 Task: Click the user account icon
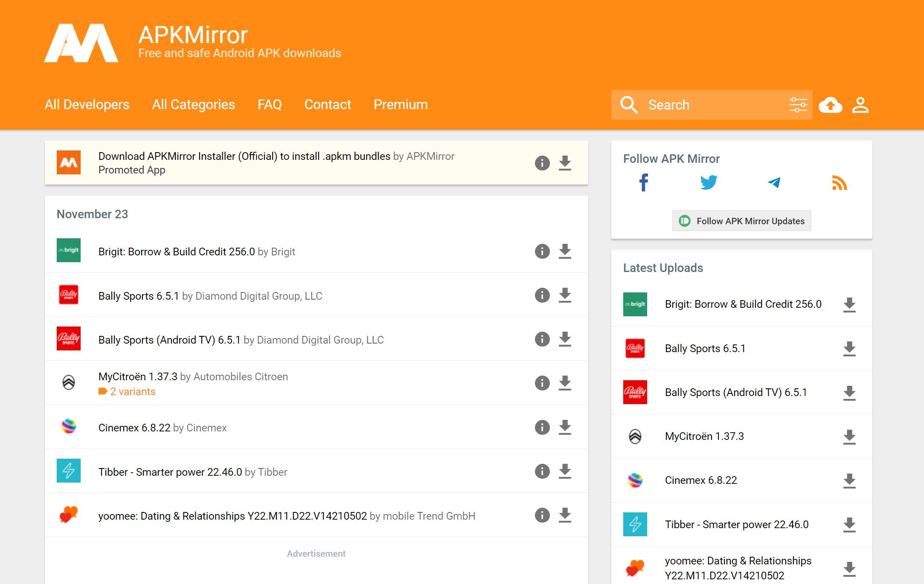860,104
